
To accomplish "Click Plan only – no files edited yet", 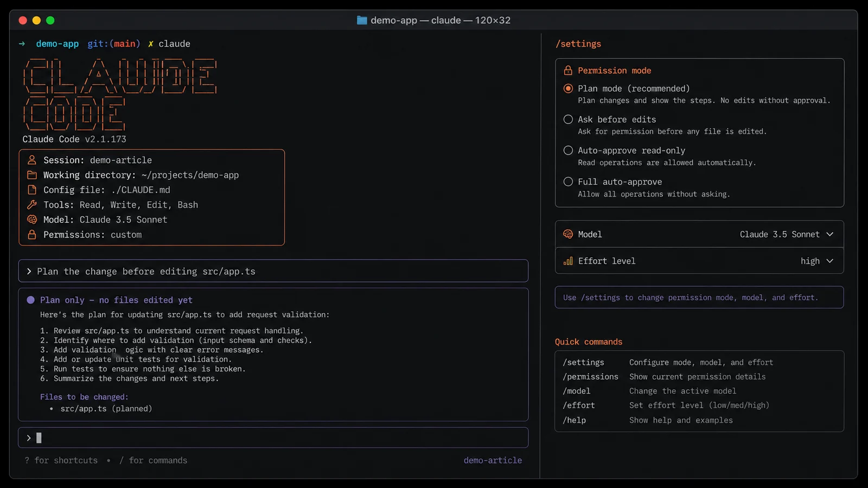I will coord(116,300).
